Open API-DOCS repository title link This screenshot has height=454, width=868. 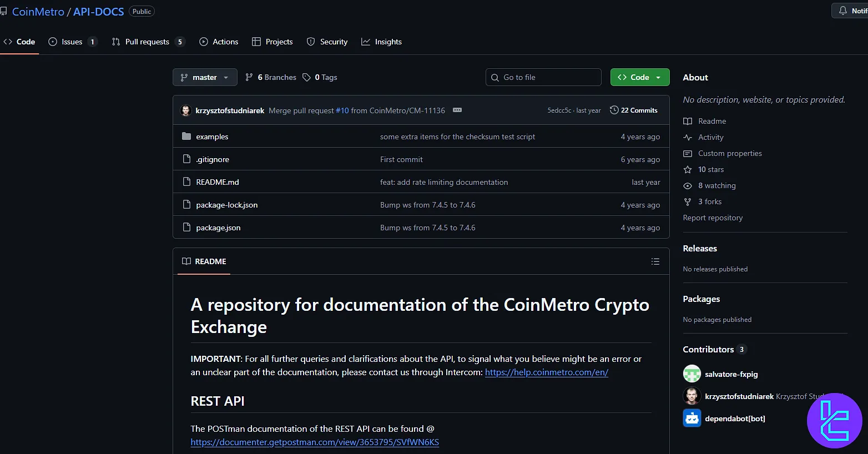click(99, 12)
